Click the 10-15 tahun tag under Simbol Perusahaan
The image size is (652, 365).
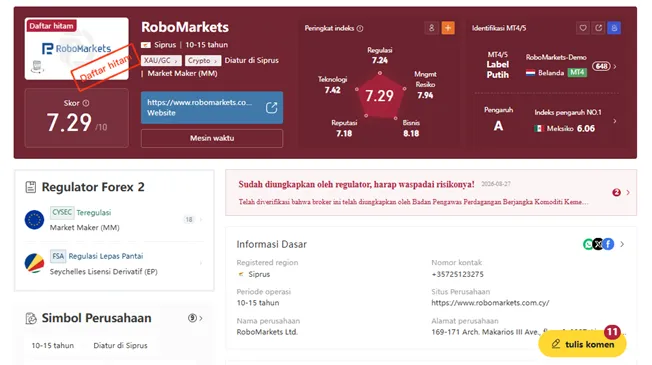point(53,345)
